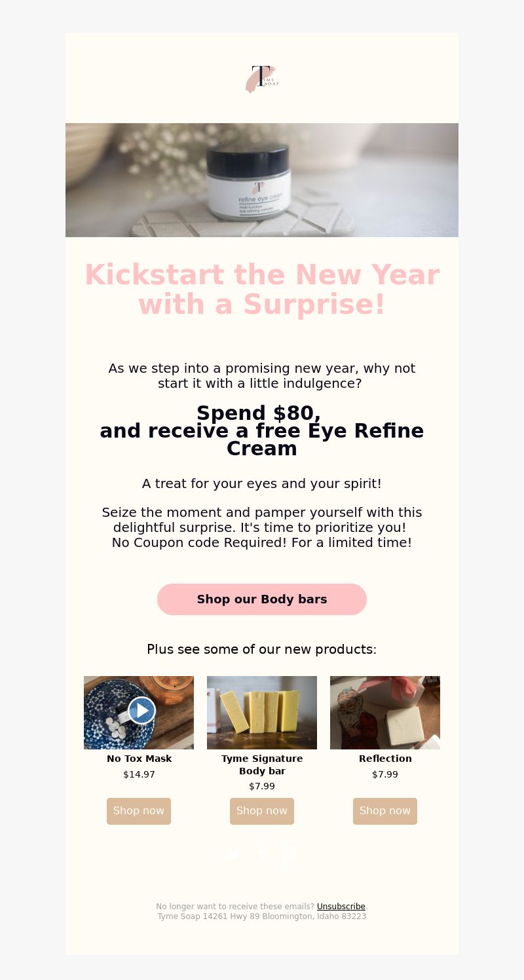This screenshot has height=980, width=524.
Task: Play the No Tox Mask video
Action: point(141,710)
